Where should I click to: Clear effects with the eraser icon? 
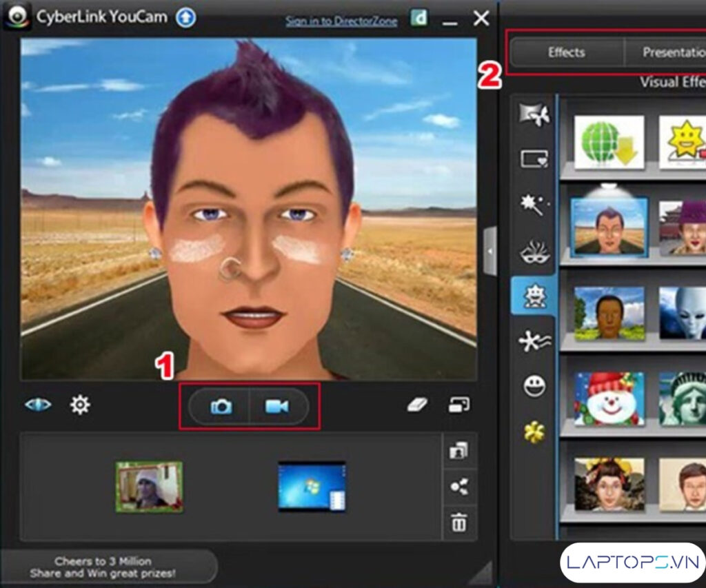pyautogui.click(x=418, y=405)
